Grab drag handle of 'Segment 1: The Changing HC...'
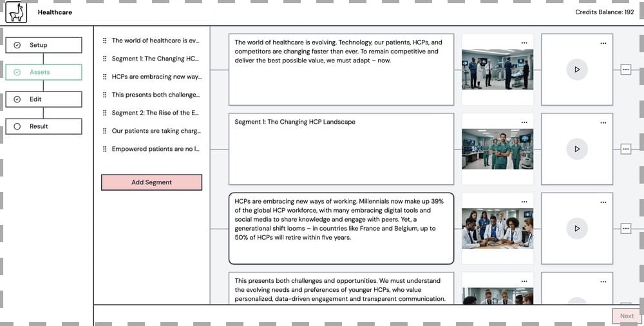644x326 pixels. (105, 59)
